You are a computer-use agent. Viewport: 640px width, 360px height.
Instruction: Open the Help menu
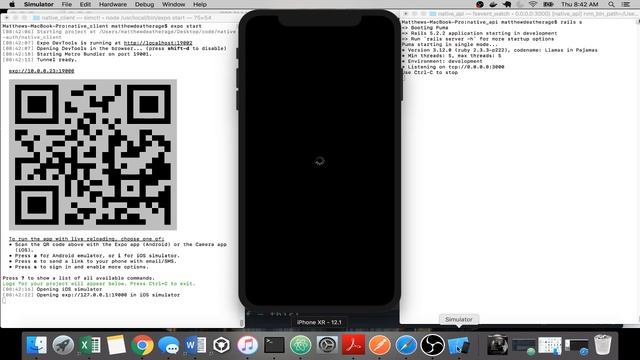click(200, 4)
